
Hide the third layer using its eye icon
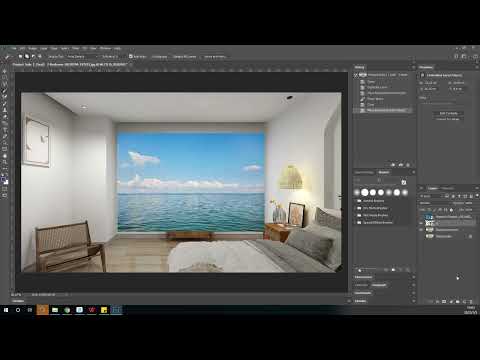[x=421, y=230]
